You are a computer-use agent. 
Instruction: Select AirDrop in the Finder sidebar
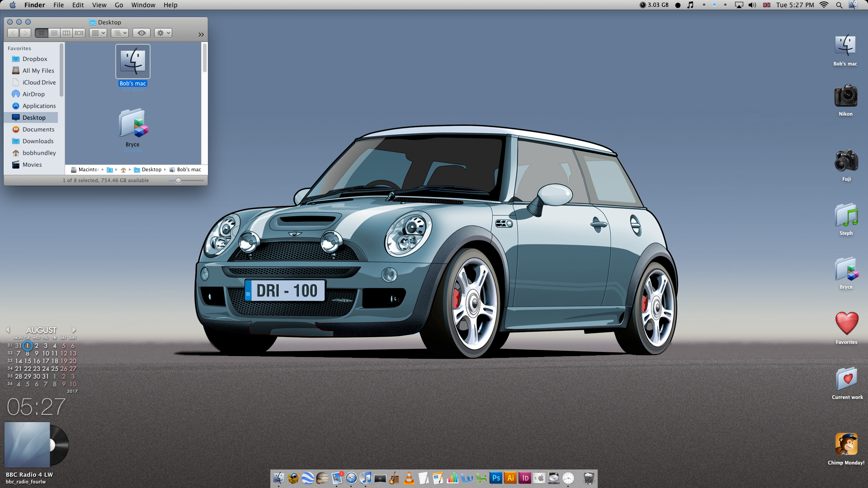(33, 94)
